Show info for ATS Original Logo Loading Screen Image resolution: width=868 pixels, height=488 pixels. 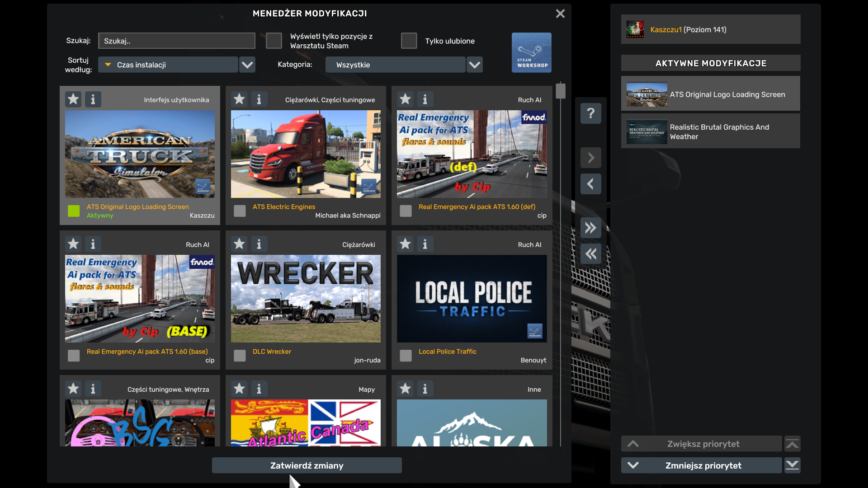tap(93, 99)
